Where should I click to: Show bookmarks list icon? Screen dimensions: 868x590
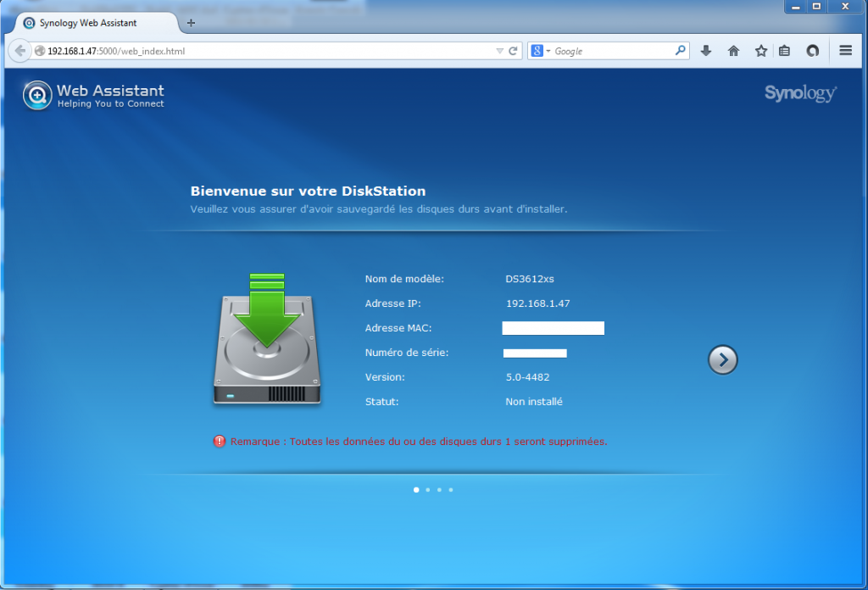(784, 51)
